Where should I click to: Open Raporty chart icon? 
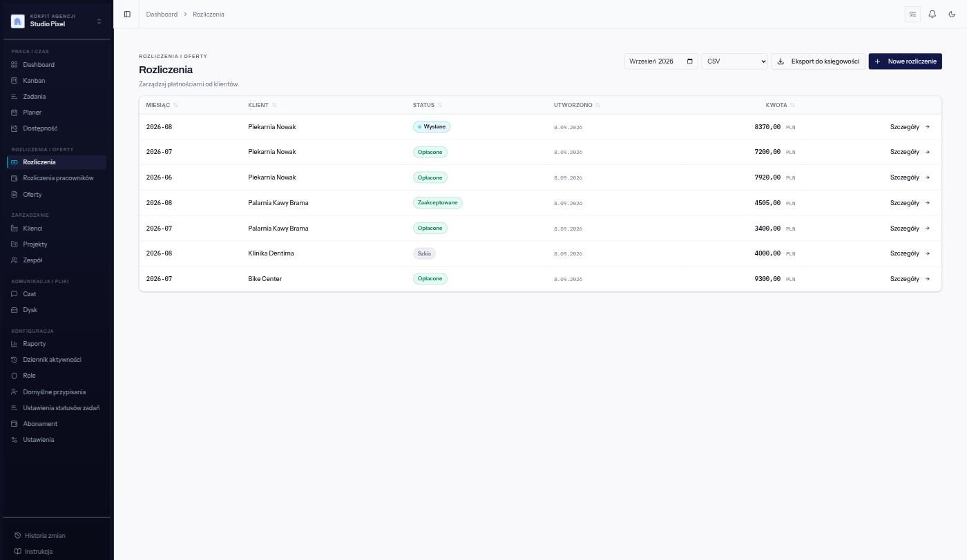pos(15,344)
